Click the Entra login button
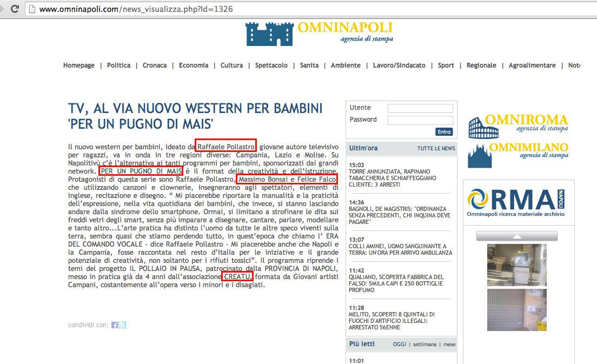597x364 pixels. 444,132
